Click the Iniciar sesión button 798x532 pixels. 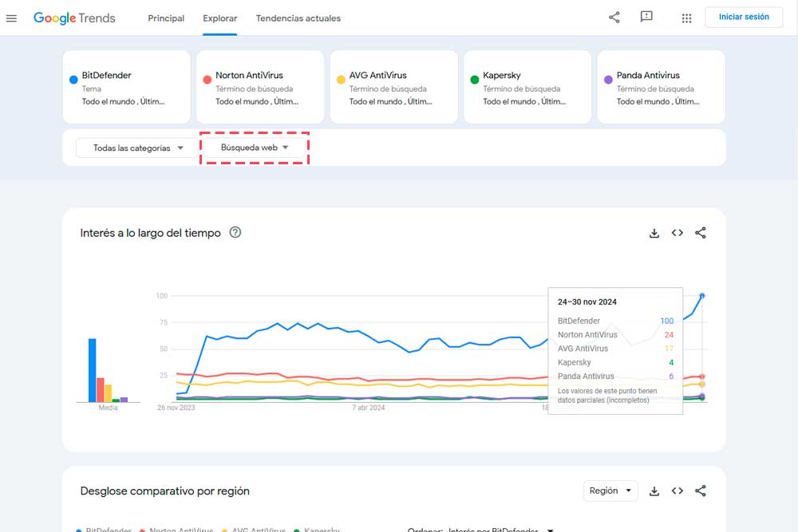pyautogui.click(x=744, y=17)
